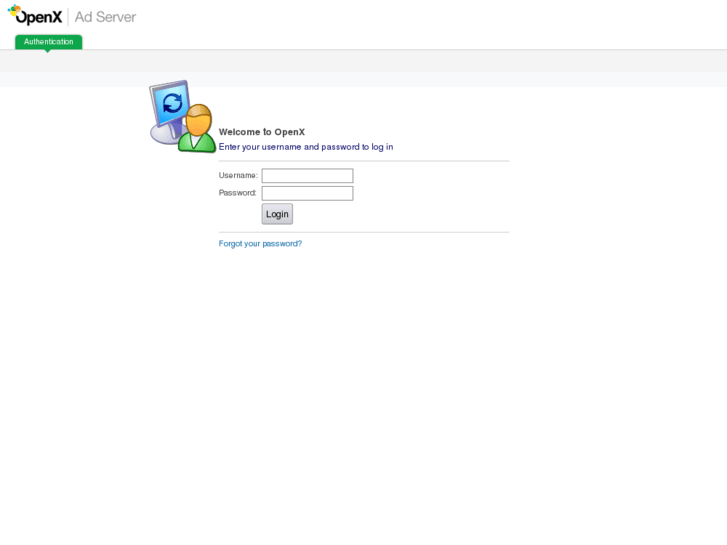Click the OpenX logo in header
Screen dimensions: 727x545
pos(35,15)
